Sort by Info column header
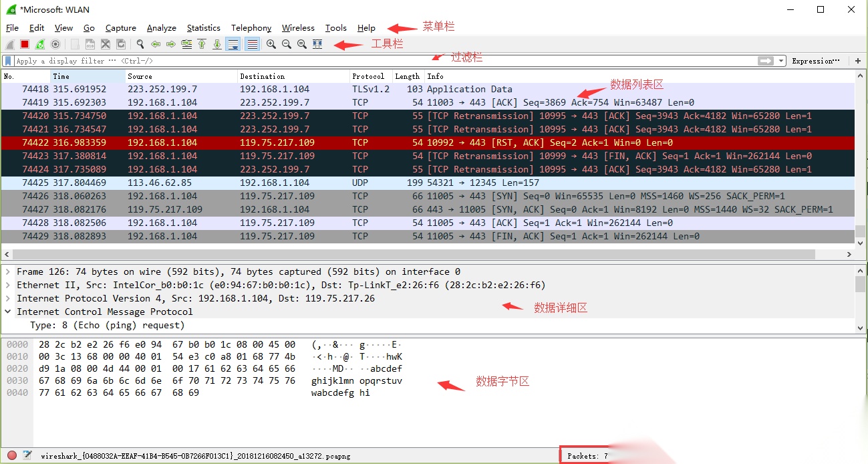Screen dimensions: 868x464 pyautogui.click(x=639, y=76)
